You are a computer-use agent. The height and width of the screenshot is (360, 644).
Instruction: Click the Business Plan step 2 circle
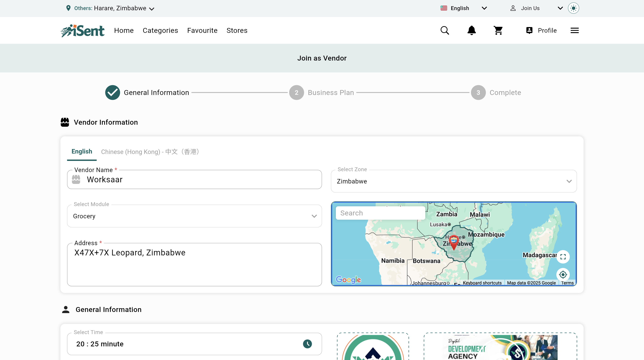point(296,93)
